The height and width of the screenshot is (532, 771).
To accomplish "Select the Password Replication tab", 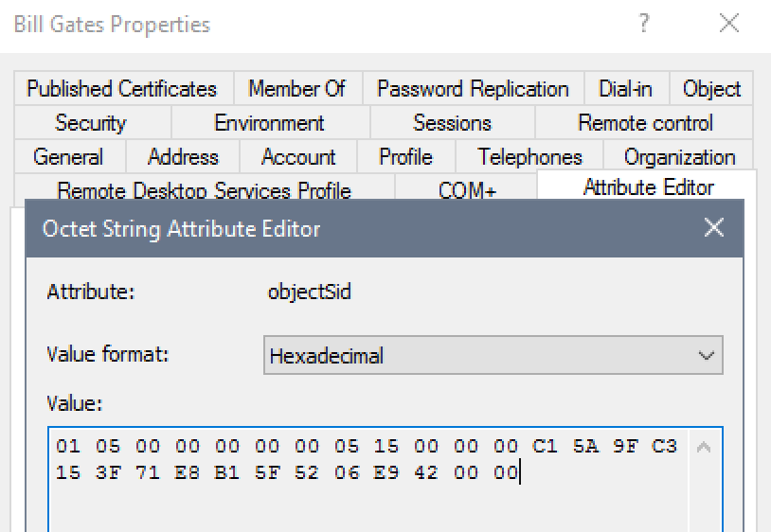I will (473, 88).
